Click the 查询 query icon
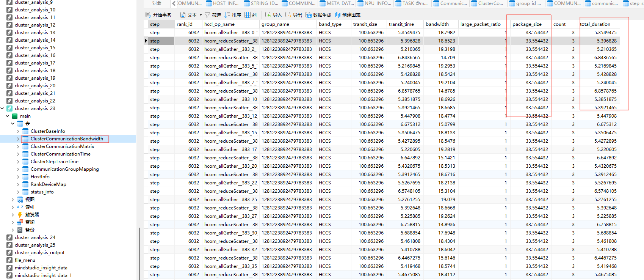This screenshot has height=280, width=644. click(x=20, y=222)
